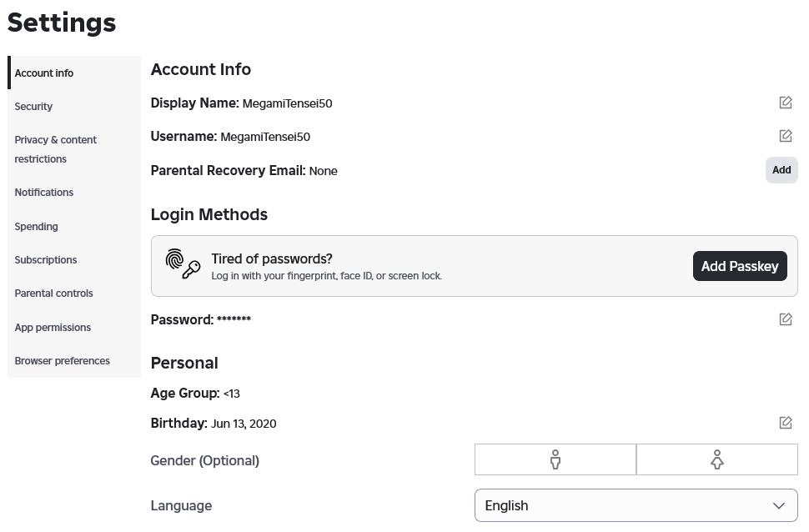809x532 pixels.
Task: Click the Parental Recovery Email None value
Action: (x=324, y=171)
